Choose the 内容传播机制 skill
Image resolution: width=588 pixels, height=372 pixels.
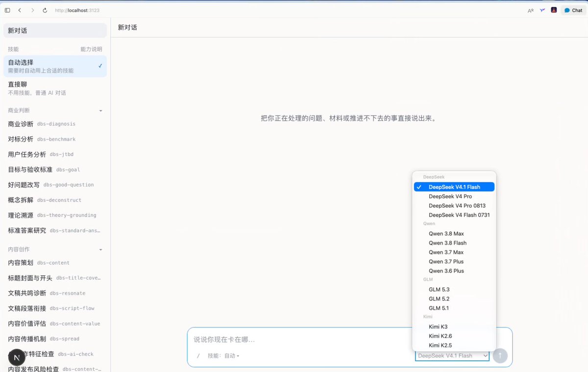(x=55, y=339)
